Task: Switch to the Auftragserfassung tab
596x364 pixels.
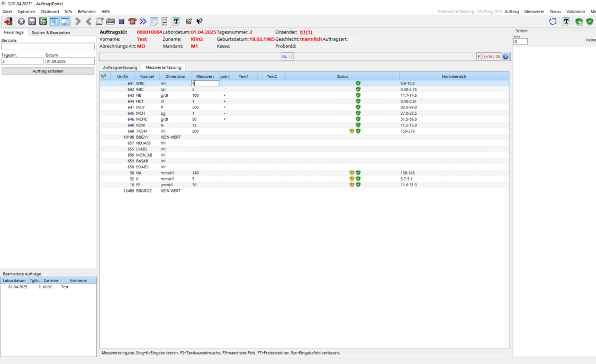Action: pyautogui.click(x=121, y=67)
